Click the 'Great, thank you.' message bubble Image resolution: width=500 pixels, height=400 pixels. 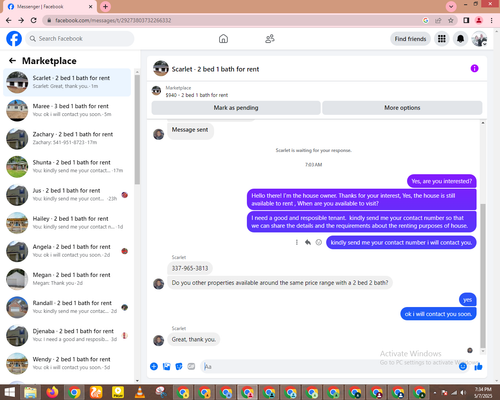pyautogui.click(x=194, y=339)
